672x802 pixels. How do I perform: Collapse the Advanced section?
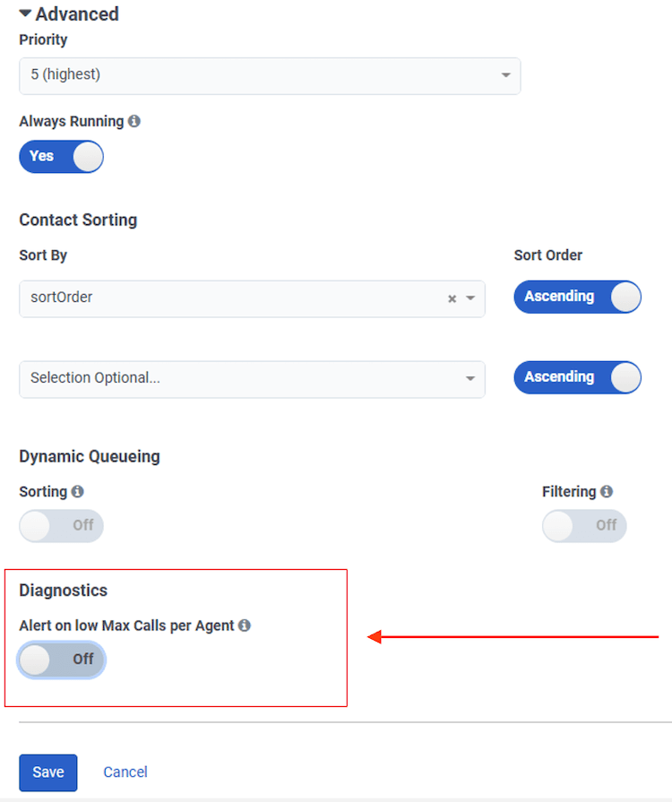coord(24,13)
